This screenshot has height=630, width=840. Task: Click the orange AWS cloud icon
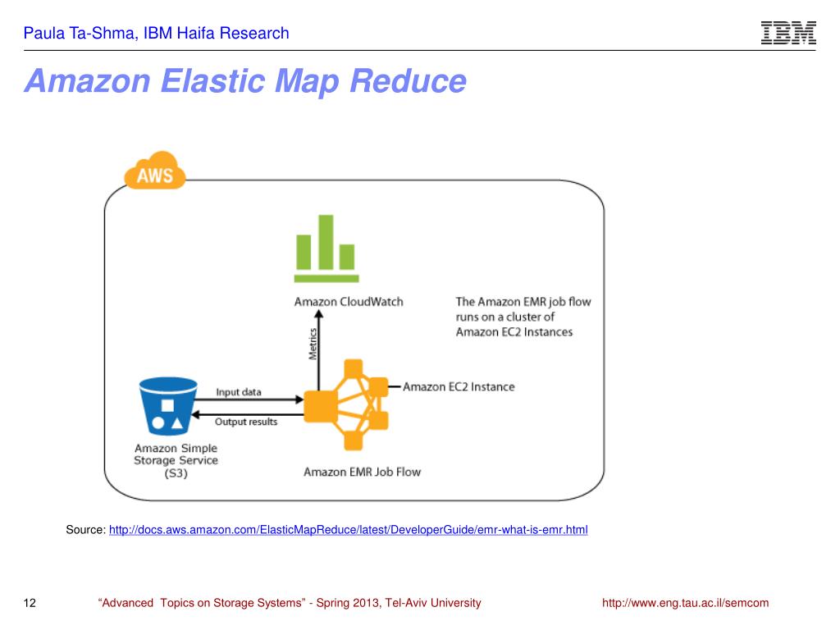click(x=155, y=171)
